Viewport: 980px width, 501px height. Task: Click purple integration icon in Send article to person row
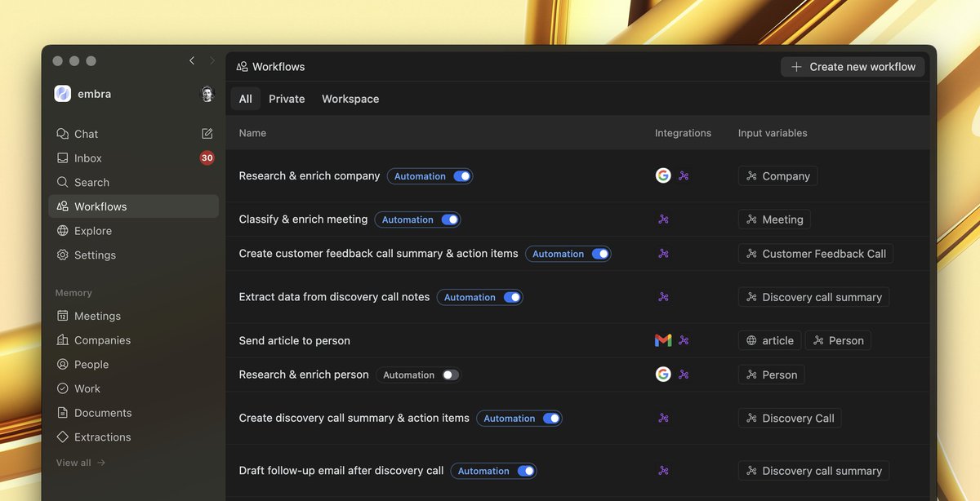point(684,340)
